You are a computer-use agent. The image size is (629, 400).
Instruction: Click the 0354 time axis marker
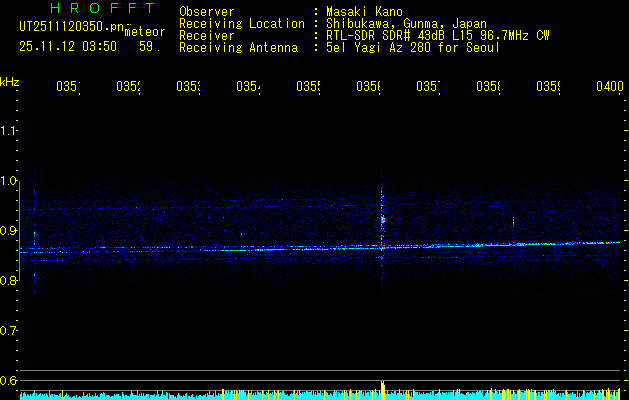(248, 86)
